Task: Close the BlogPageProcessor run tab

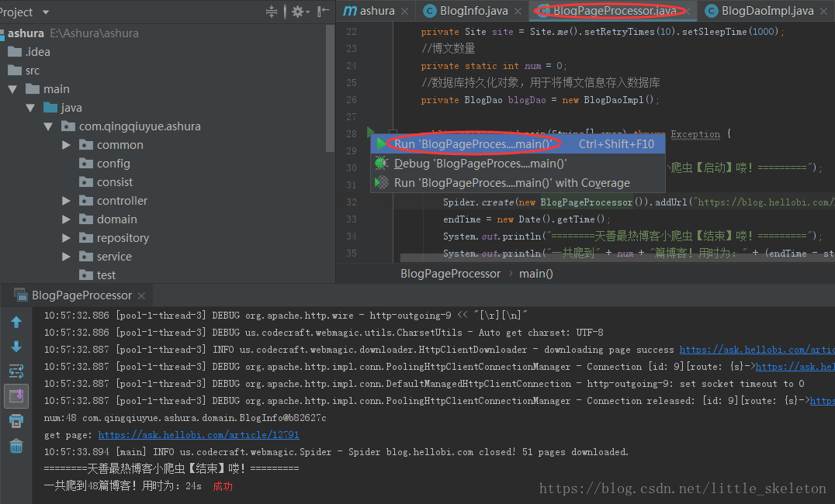Action: point(141,295)
